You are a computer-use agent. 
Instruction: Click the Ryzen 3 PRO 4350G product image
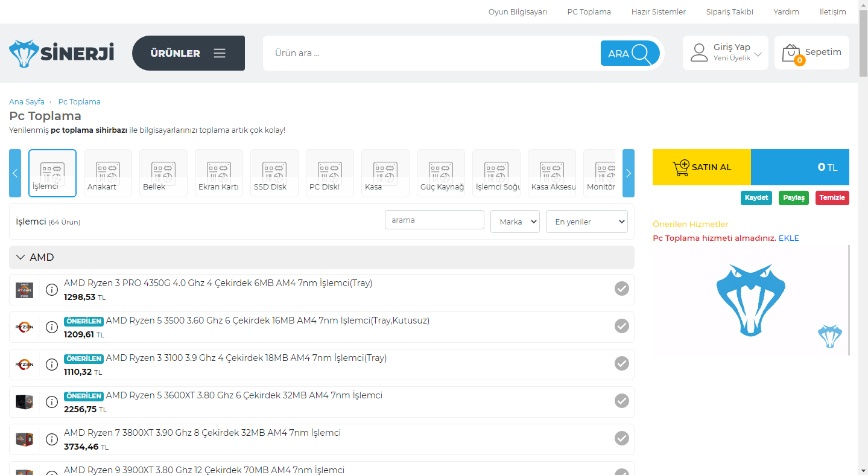click(x=25, y=290)
